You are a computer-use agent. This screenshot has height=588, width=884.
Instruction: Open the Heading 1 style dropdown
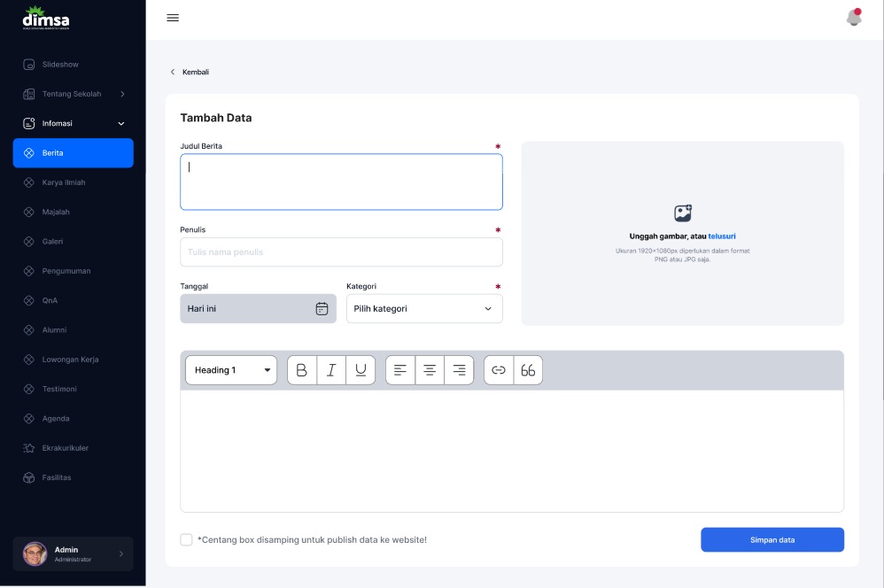tap(231, 370)
